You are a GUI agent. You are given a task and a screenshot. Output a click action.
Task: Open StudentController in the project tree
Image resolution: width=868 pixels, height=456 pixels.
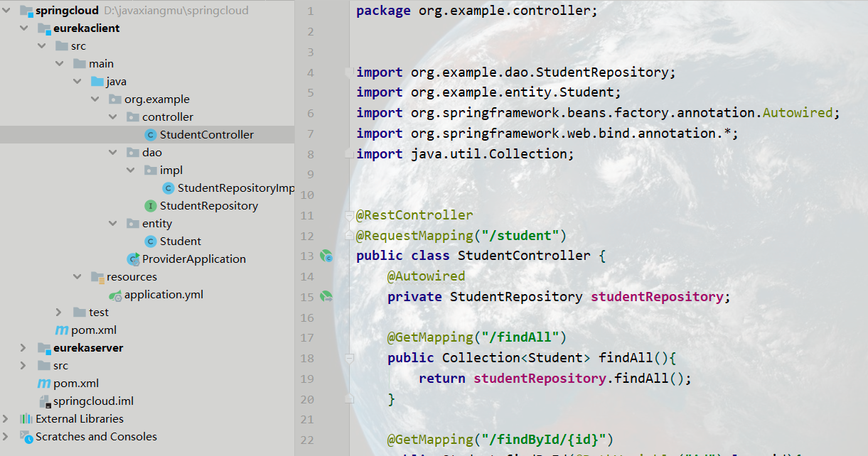[x=206, y=135]
